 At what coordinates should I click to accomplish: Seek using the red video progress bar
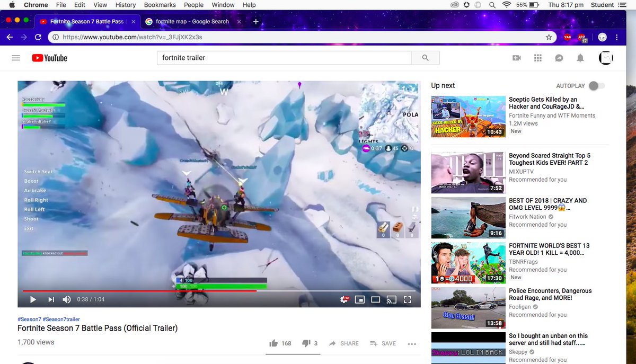point(140,290)
